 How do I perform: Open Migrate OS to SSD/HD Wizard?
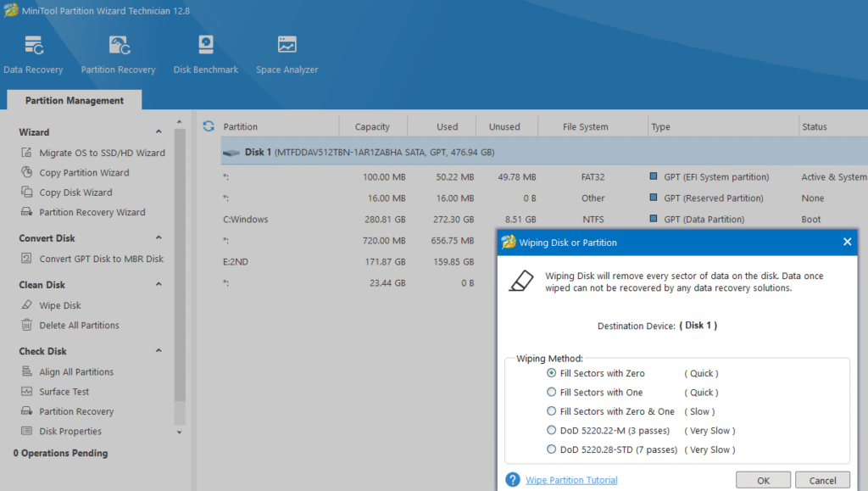point(102,153)
